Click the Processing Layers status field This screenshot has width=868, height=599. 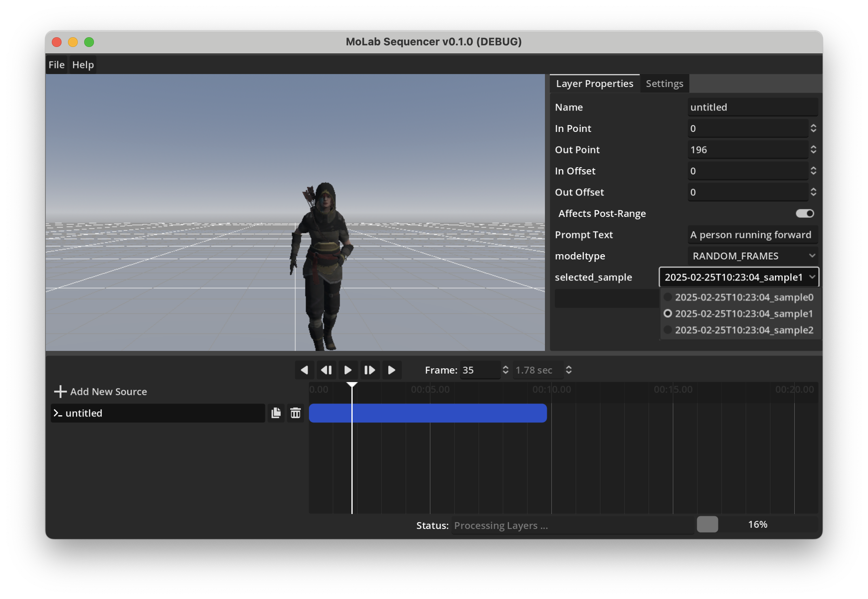[x=572, y=525]
